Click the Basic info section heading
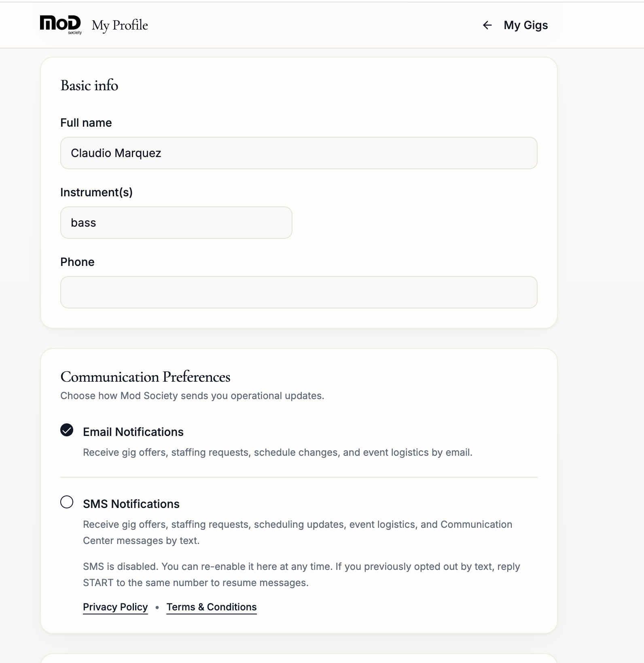This screenshot has width=644, height=663. (89, 85)
